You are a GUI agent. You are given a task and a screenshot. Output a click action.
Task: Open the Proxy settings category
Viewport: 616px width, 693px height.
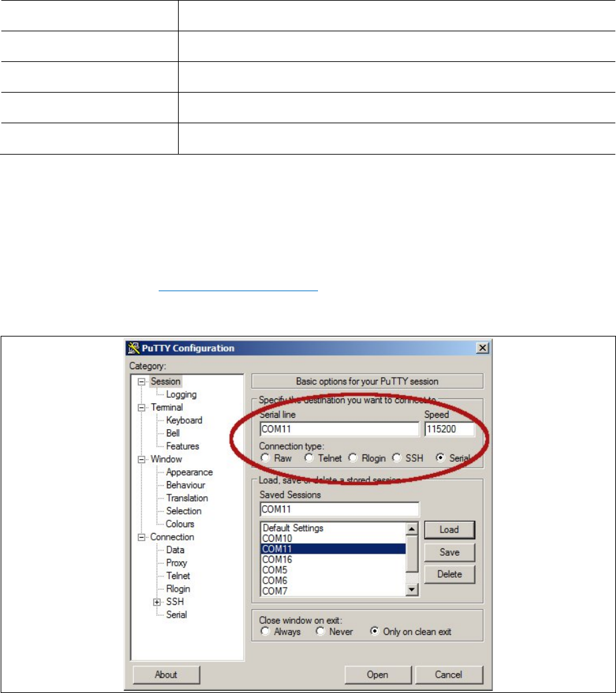pos(177,563)
